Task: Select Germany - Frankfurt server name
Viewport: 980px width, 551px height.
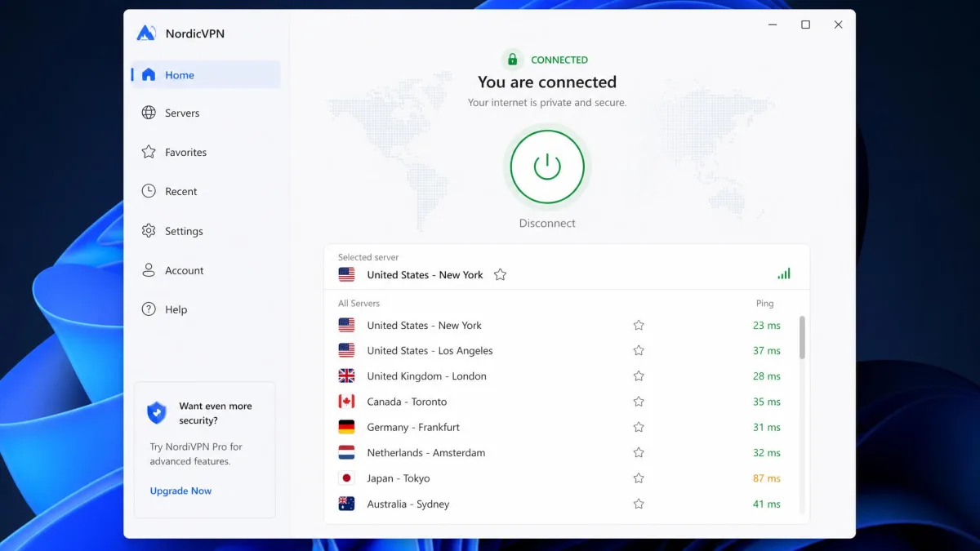Action: pos(413,427)
